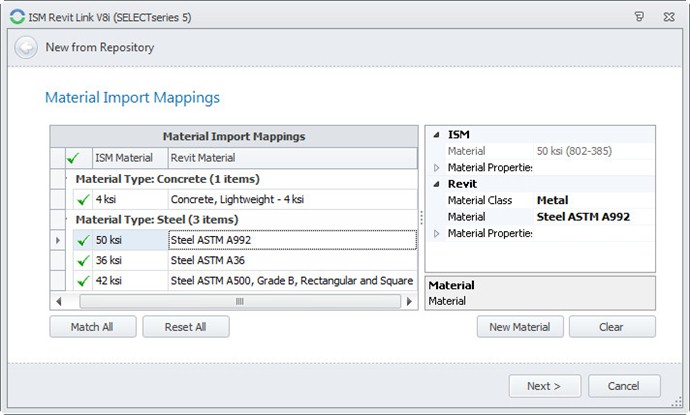Screen dimensions: 690x415
Task: Click the Revit Material column header
Action: [x=293, y=158]
